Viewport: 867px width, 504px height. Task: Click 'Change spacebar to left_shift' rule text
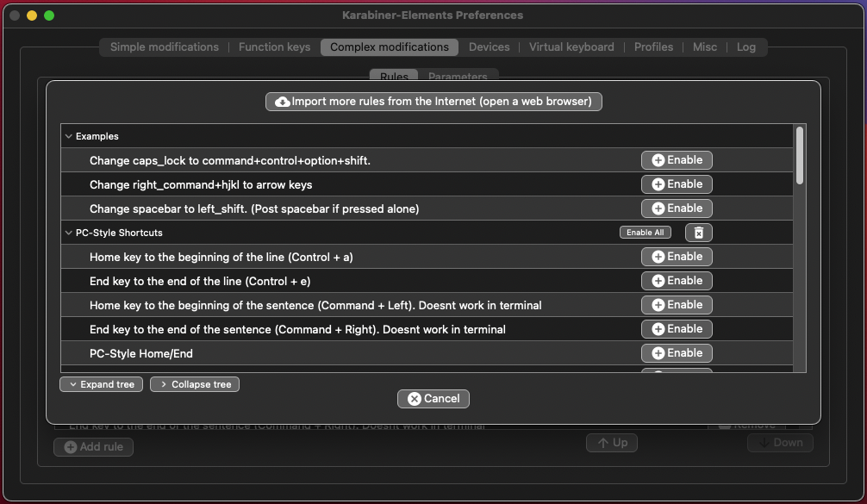[254, 208]
